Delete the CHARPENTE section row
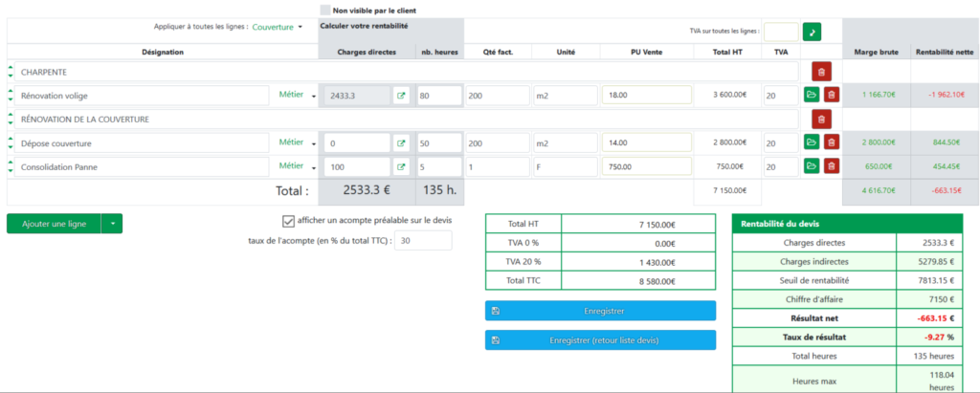Screen dimensions: 980x393 pos(821,72)
